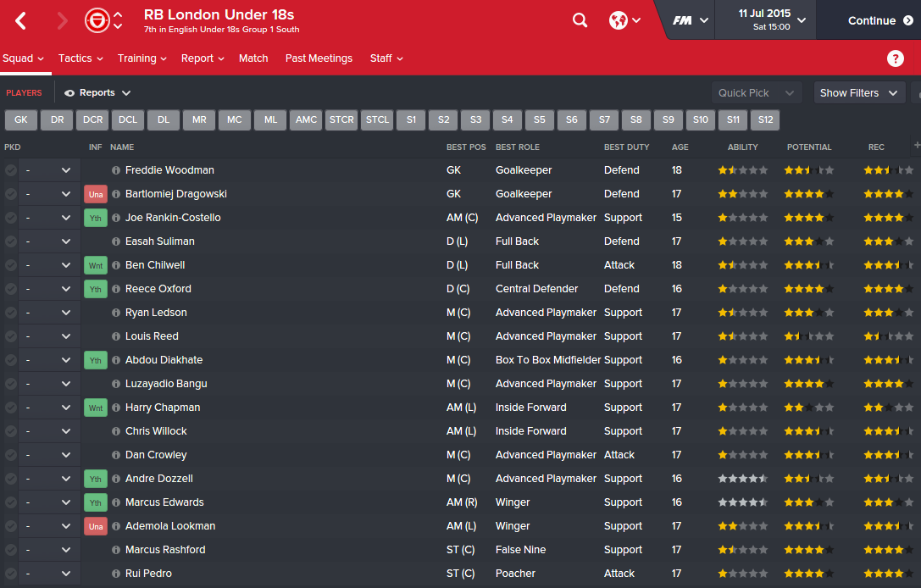Sort by the Potential column header
921x588 pixels.
pyautogui.click(x=808, y=147)
